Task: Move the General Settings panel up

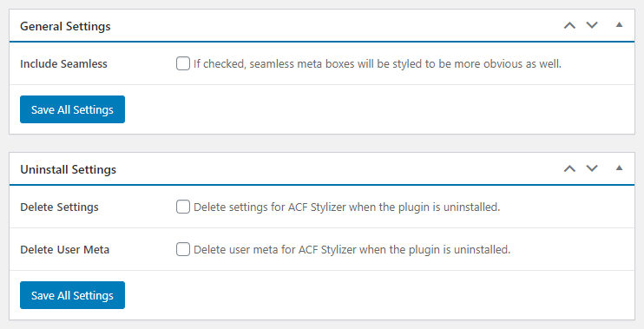Action: point(569,25)
